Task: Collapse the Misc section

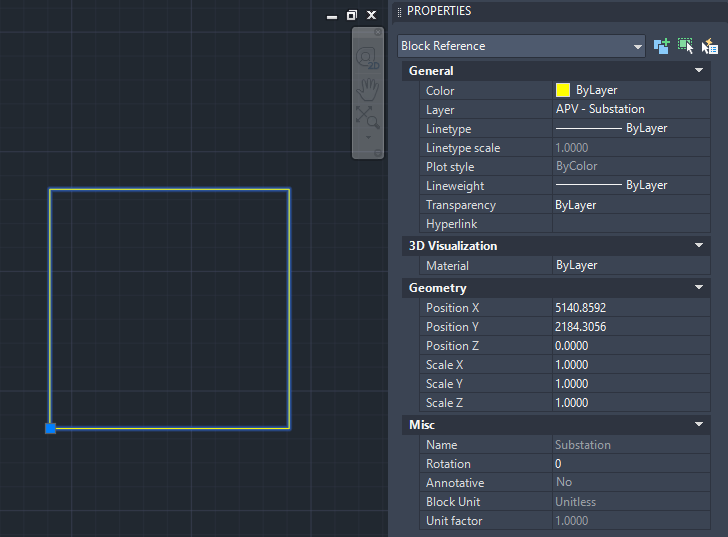Action: point(699,425)
